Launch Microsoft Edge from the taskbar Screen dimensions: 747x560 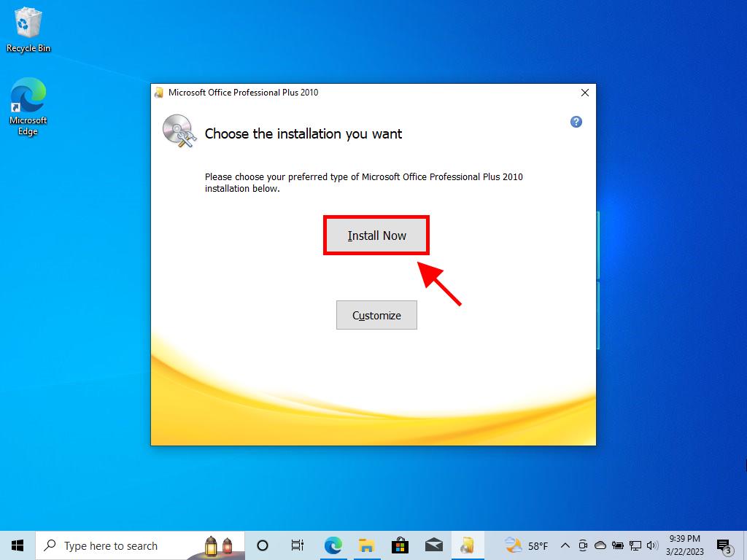333,545
